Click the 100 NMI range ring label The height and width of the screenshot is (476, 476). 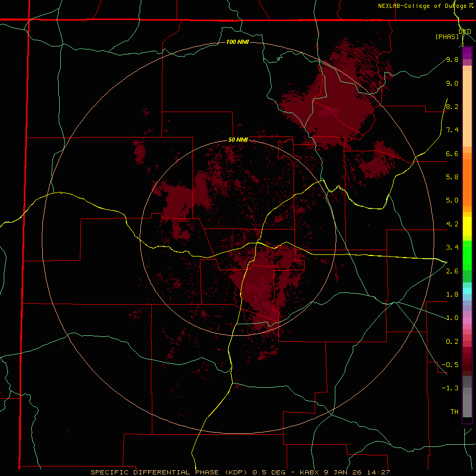point(237,42)
